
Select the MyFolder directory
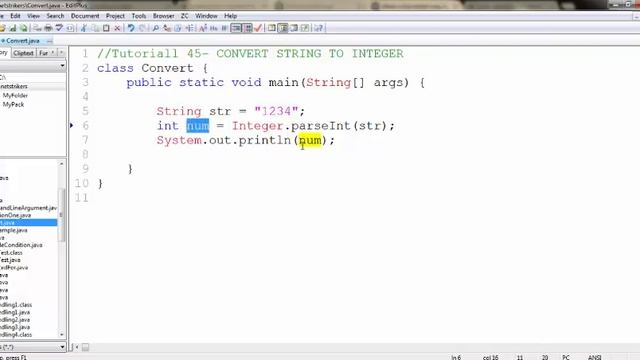pos(15,96)
